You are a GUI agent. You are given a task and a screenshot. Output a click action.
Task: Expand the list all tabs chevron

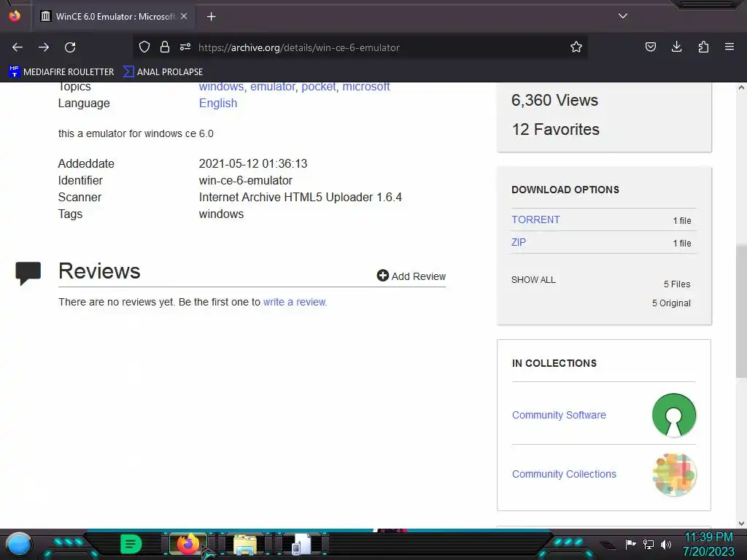click(623, 16)
